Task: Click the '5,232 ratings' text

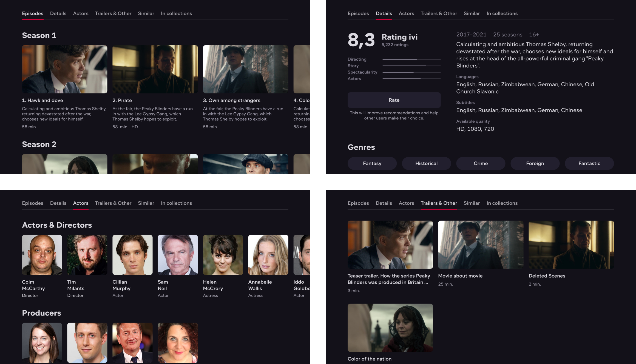Action: [x=395, y=45]
